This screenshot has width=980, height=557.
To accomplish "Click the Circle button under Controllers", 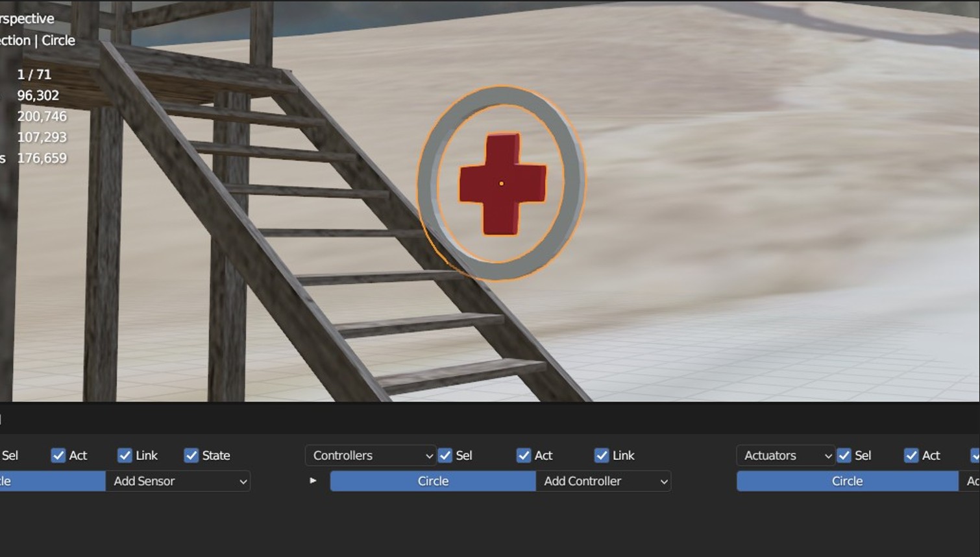I will (433, 481).
